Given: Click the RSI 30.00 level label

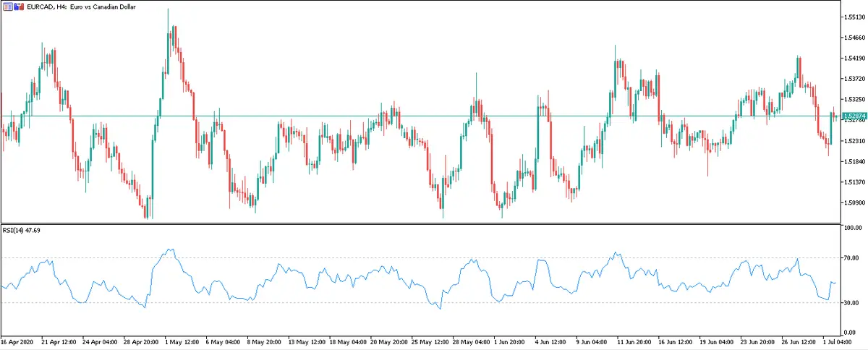Looking at the screenshot, I should coord(853,302).
